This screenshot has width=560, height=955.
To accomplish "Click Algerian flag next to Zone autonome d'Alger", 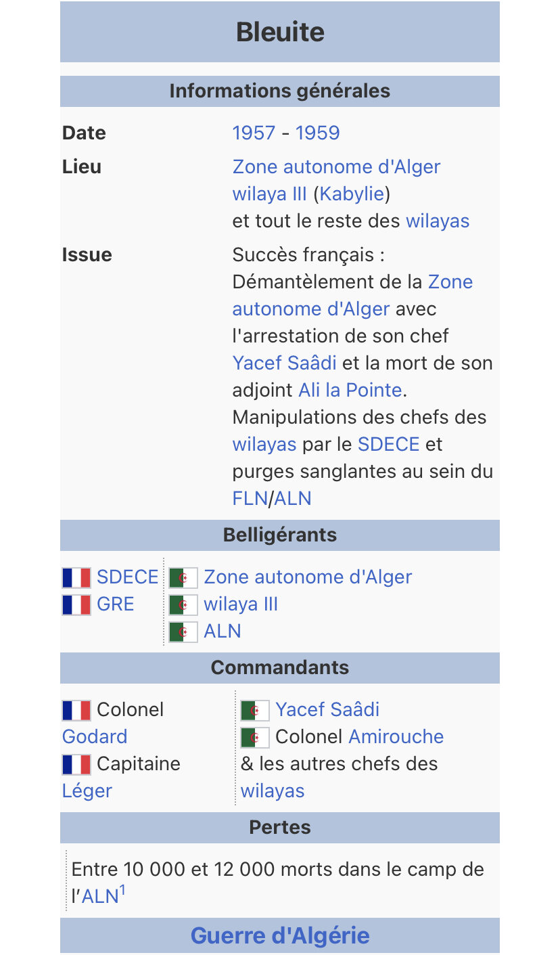I will coord(183,577).
